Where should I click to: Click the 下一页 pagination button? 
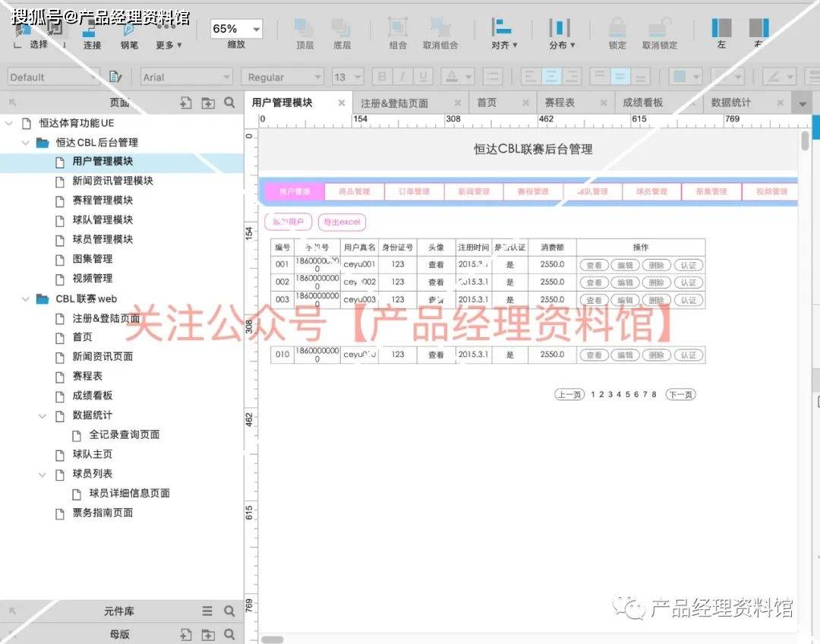(x=681, y=394)
